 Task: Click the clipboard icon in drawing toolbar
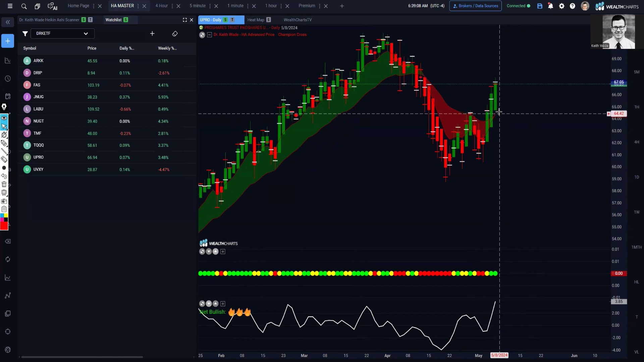coord(4,209)
